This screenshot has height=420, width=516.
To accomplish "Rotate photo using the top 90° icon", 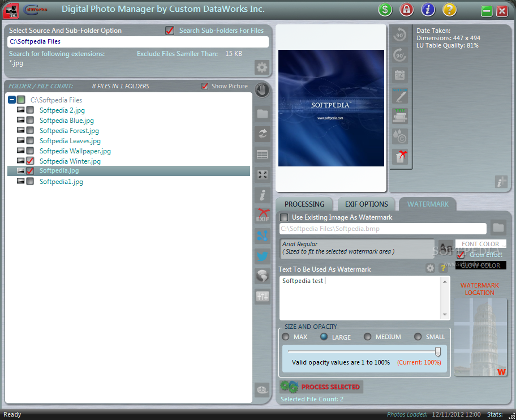I will coord(400,35).
